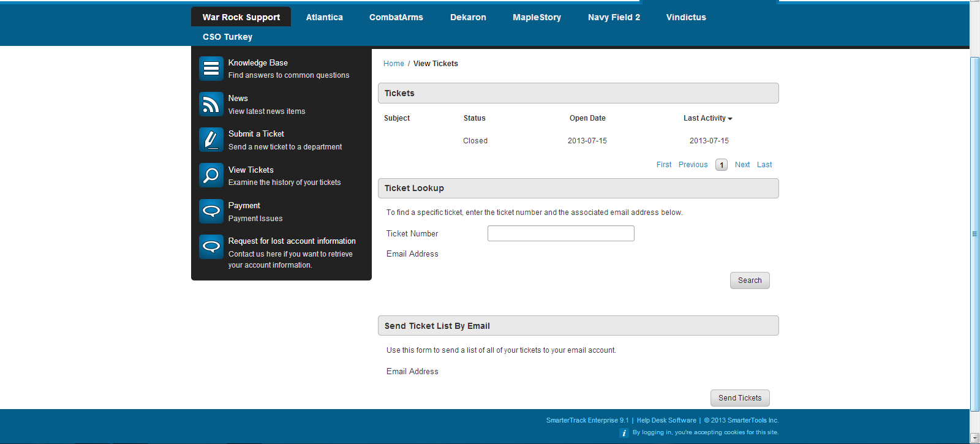Image resolution: width=980 pixels, height=444 pixels.
Task: Sort tickets by the Open Date column
Action: tap(587, 118)
